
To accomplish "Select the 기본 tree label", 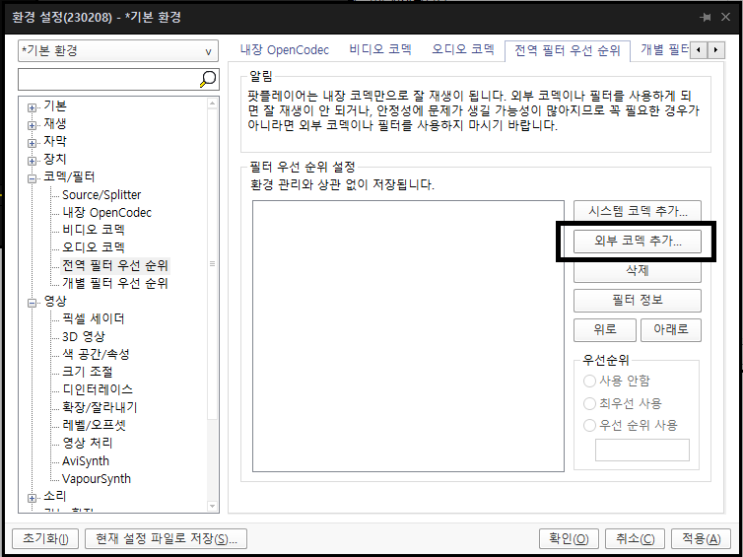I will click(x=55, y=106).
